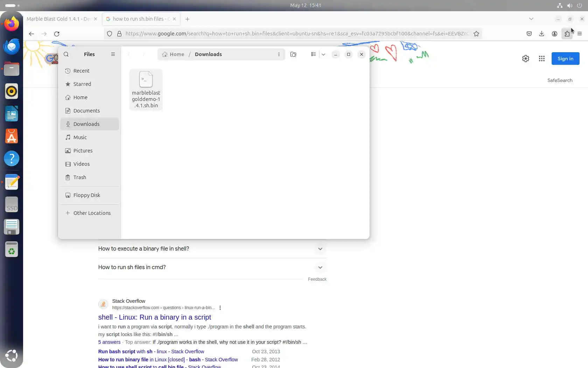The height and width of the screenshot is (368, 588).
Task: Open Other Locations in the Files sidebar
Action: pos(90,213)
